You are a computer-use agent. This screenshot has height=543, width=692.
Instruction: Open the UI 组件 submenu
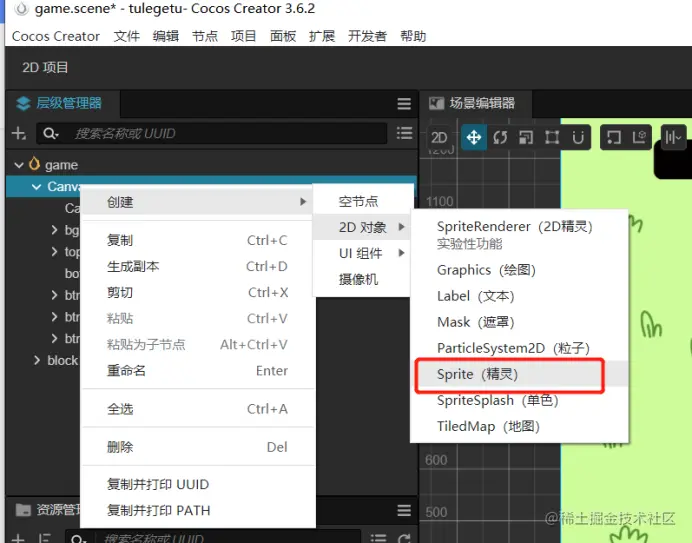tap(363, 253)
